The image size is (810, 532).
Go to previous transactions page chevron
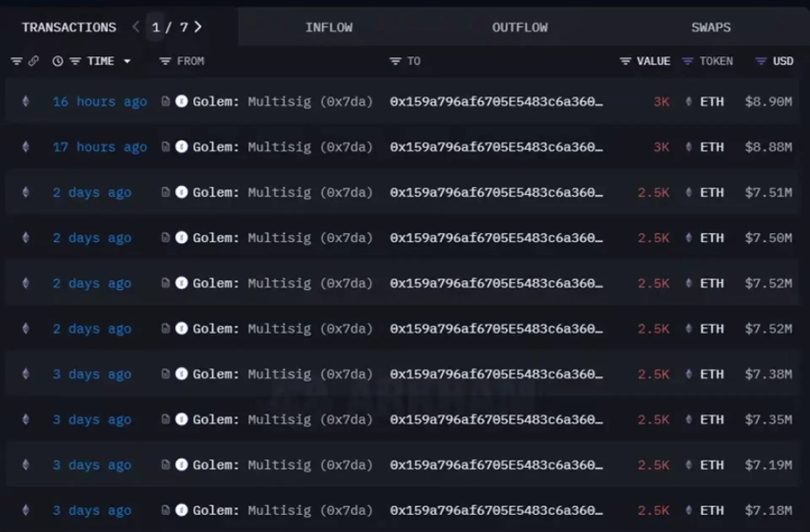coord(136,27)
